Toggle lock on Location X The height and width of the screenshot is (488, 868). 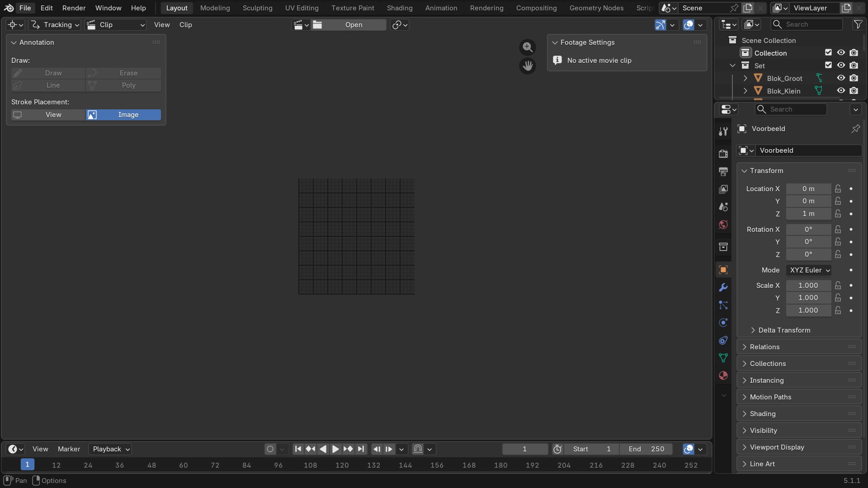(838, 189)
